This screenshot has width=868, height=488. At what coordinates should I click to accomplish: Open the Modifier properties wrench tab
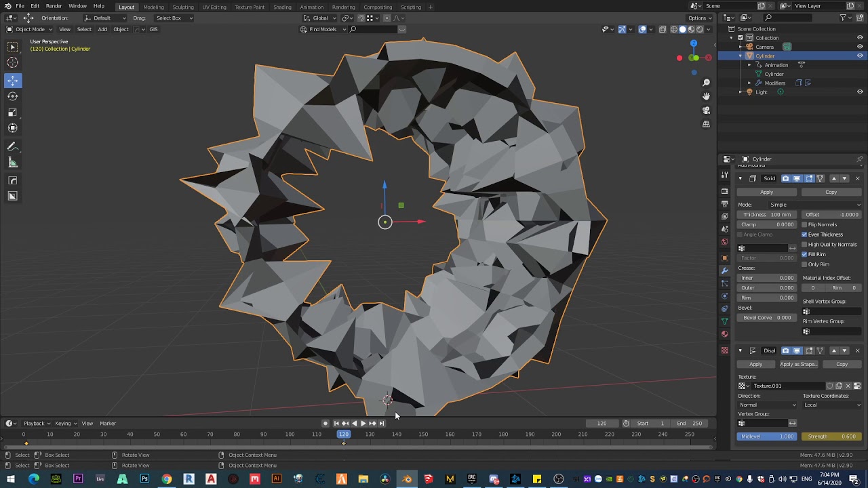[x=724, y=270]
